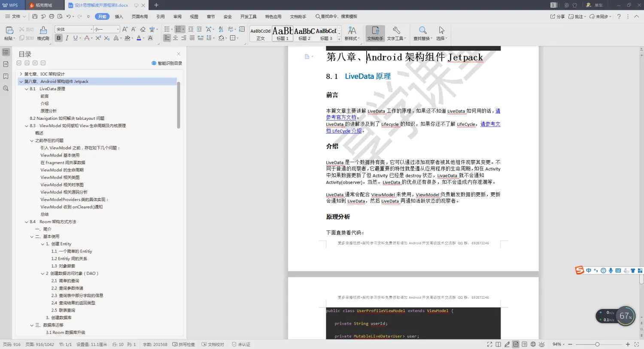
Task: Collapse 8.4 Room 架构方式方法 node
Action: [27, 222]
